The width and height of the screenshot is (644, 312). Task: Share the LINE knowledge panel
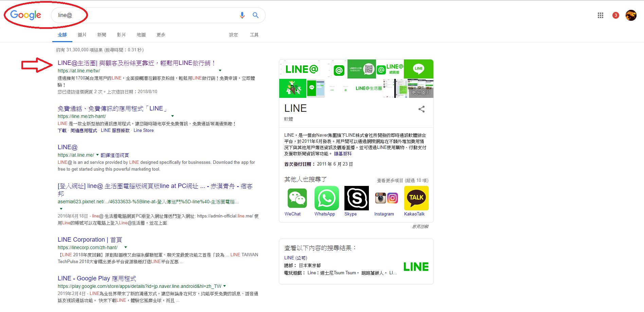tap(422, 109)
